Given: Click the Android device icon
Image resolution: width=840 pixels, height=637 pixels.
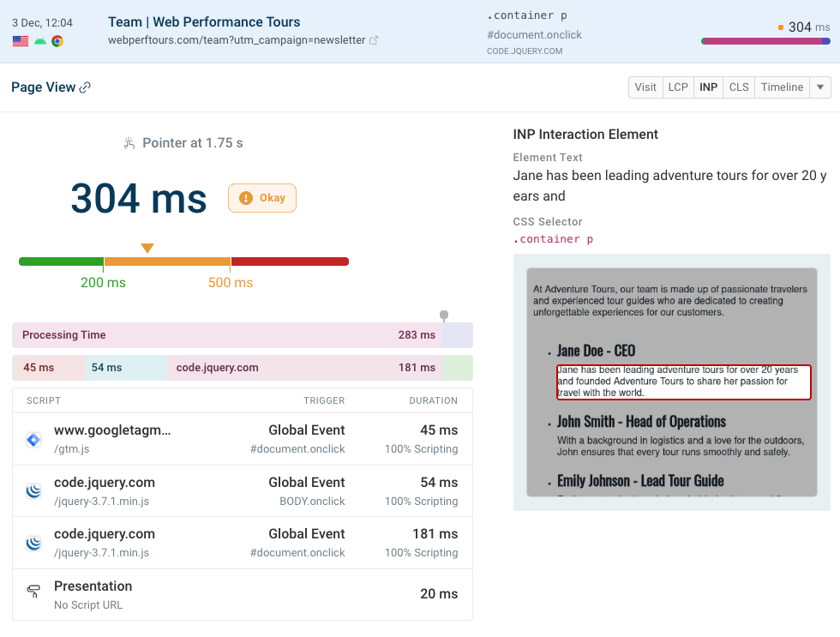Looking at the screenshot, I should pos(39,41).
